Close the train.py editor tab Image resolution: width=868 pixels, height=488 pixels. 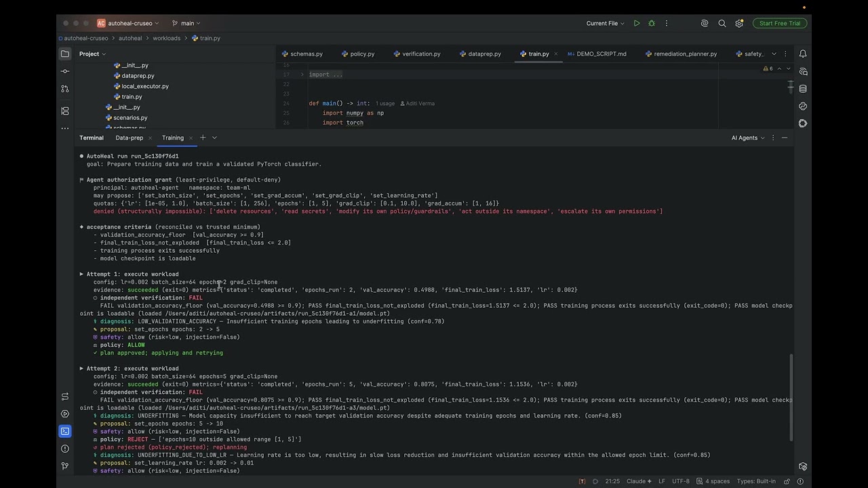556,54
